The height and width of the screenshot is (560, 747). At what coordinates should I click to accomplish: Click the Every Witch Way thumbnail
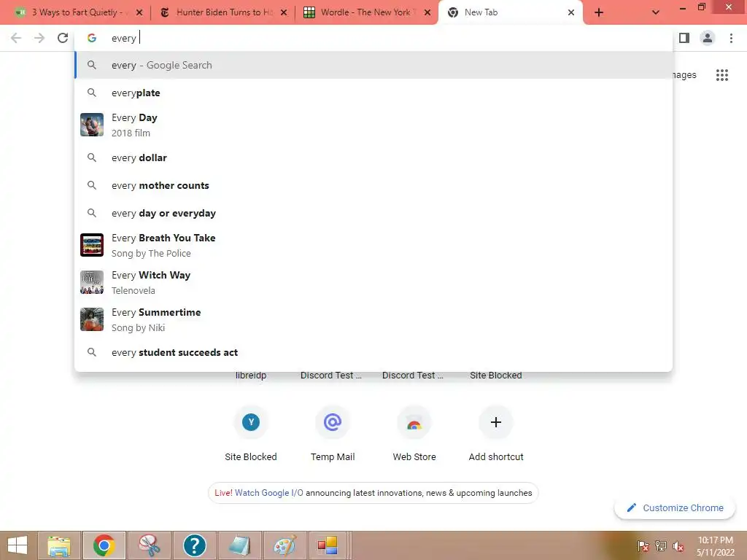(x=92, y=282)
